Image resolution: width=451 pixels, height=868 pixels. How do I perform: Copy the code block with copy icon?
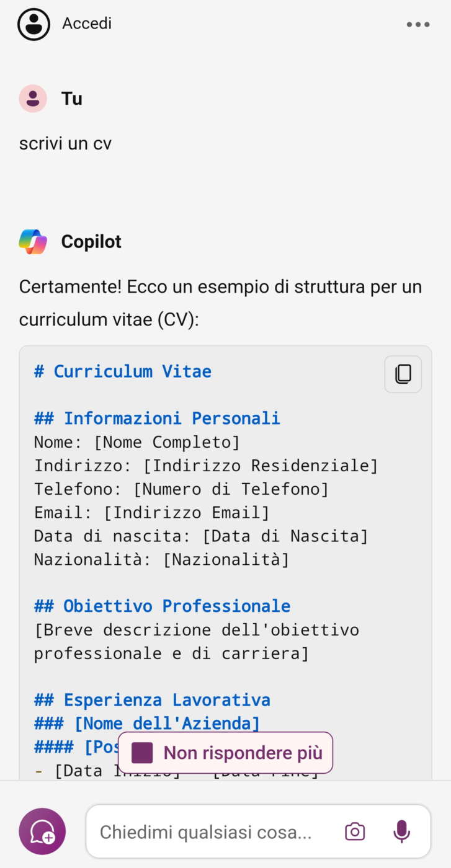point(403,374)
